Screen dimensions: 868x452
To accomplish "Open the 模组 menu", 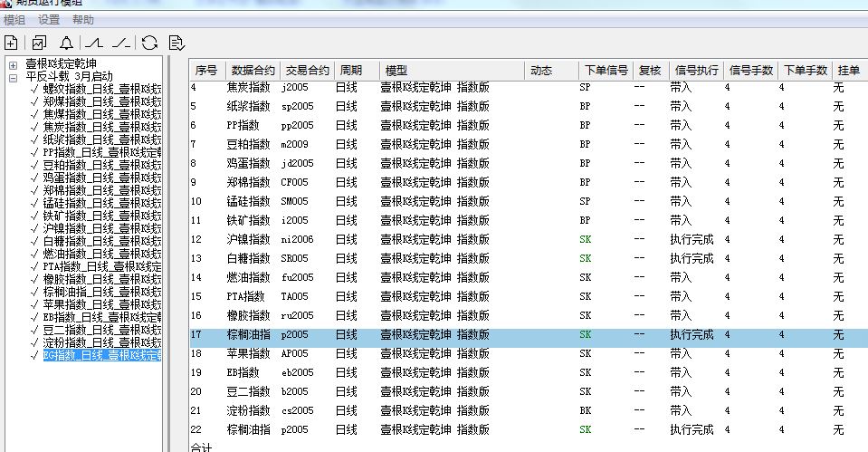I will pos(14,20).
